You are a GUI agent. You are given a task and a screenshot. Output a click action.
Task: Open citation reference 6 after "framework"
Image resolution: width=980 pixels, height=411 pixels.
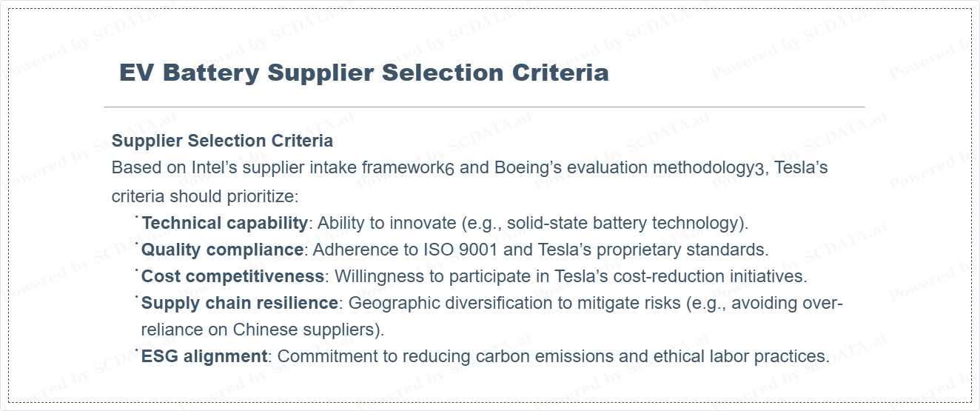[450, 169]
